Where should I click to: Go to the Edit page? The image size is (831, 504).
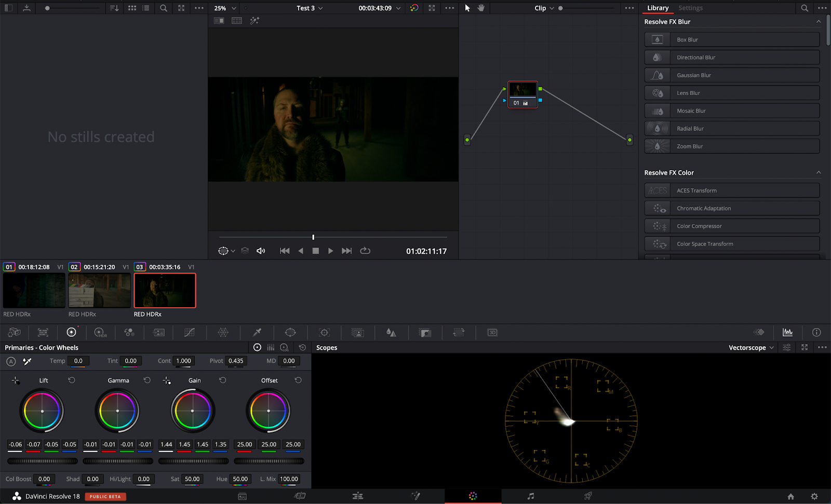click(357, 496)
